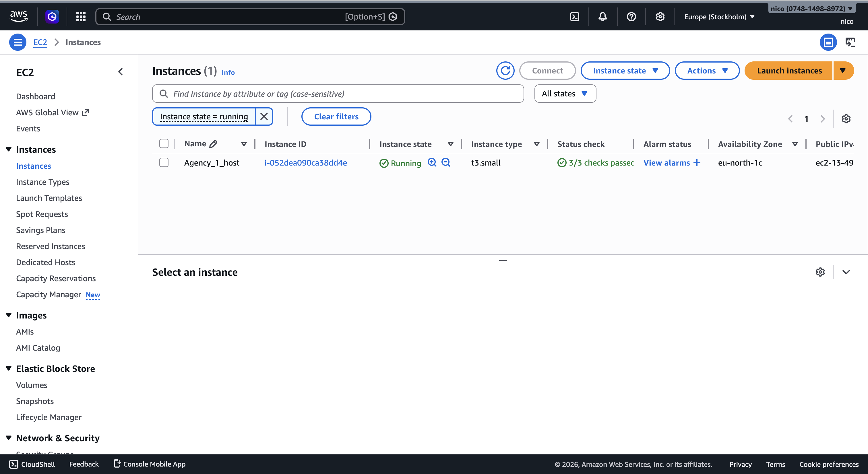This screenshot has width=868, height=474.
Task: Open the Instance state dropdown
Action: coord(625,71)
